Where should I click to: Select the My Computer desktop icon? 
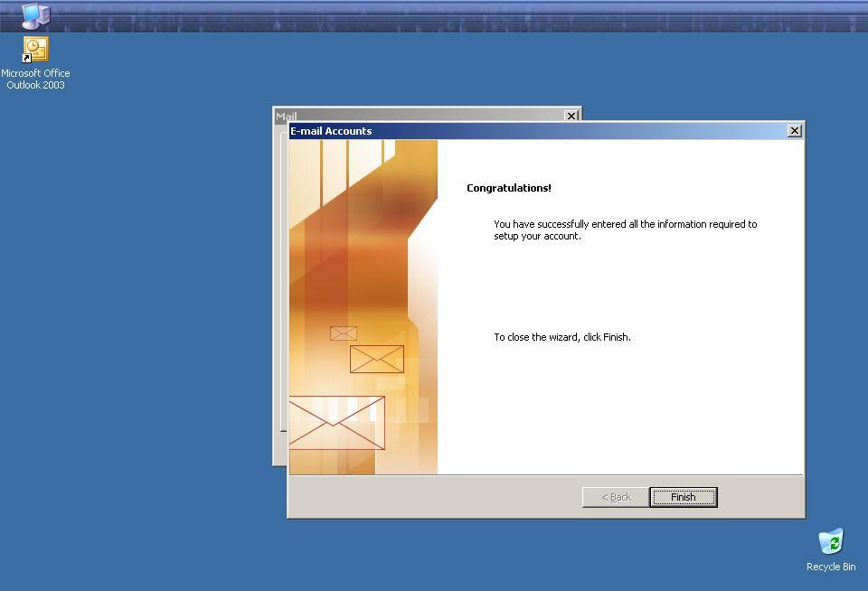click(35, 16)
